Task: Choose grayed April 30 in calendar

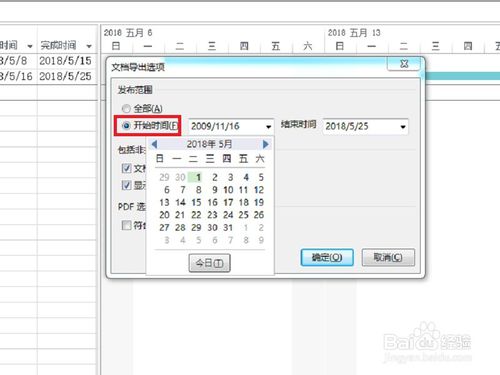Action: point(180,177)
